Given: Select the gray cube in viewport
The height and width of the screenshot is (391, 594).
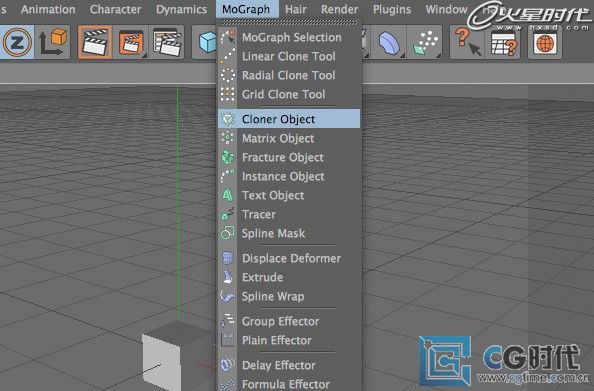Looking at the screenshot, I should tap(178, 356).
